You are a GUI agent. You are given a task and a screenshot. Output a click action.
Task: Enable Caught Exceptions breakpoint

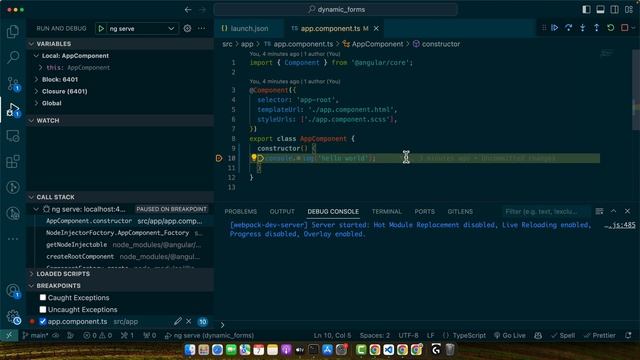click(x=43, y=298)
